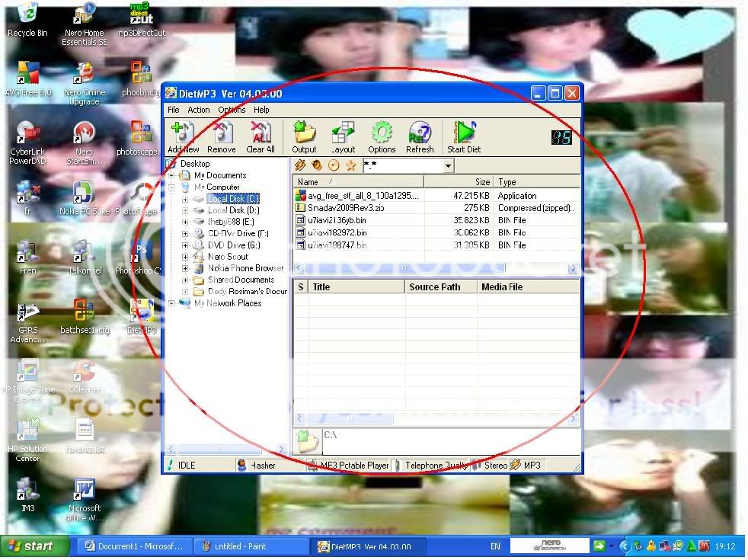Click the Start Diet toolbar icon
The height and width of the screenshot is (560, 748).
pyautogui.click(x=463, y=134)
